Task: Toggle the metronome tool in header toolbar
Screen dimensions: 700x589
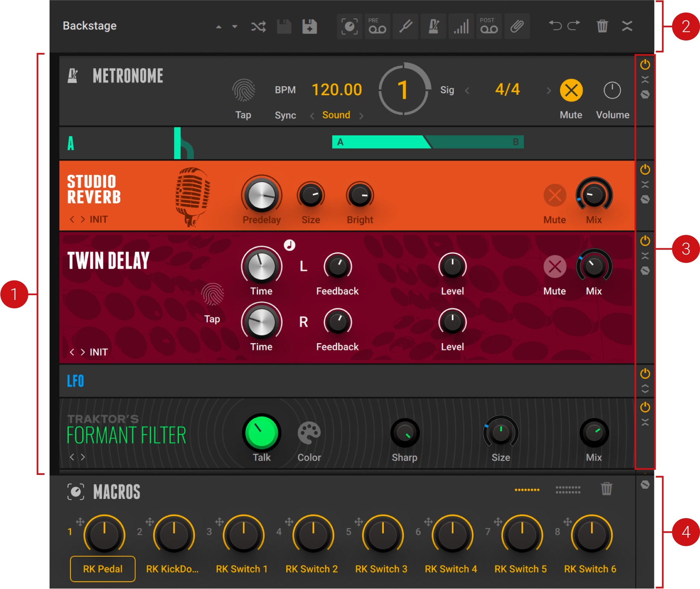Action: click(x=433, y=26)
